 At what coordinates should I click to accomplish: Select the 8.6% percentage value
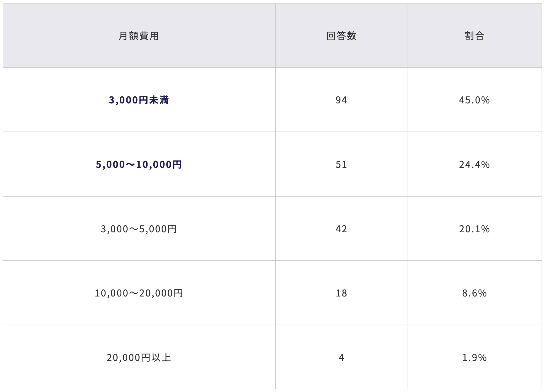pos(474,293)
